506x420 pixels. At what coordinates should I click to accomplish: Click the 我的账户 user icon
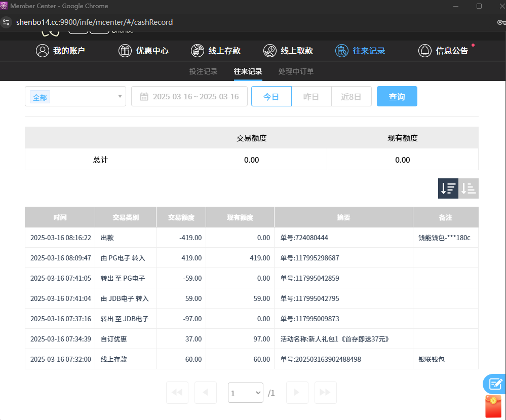coord(43,51)
